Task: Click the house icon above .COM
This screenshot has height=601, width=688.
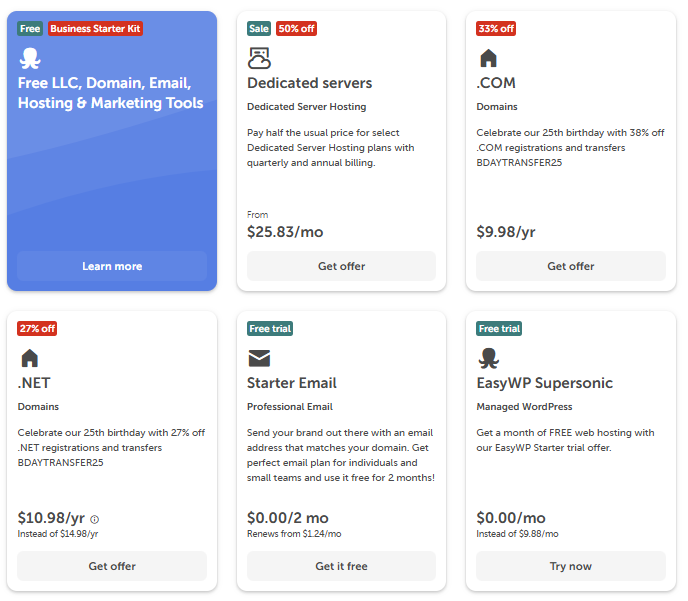Action: (488, 58)
